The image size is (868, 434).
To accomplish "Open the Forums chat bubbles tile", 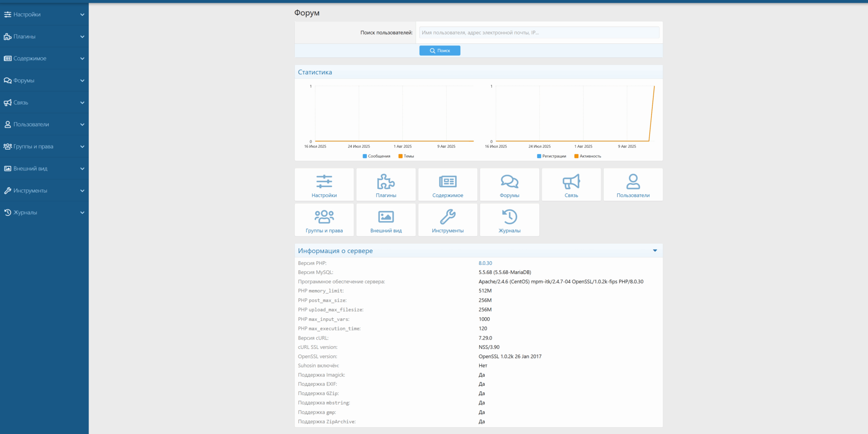I will click(x=509, y=184).
